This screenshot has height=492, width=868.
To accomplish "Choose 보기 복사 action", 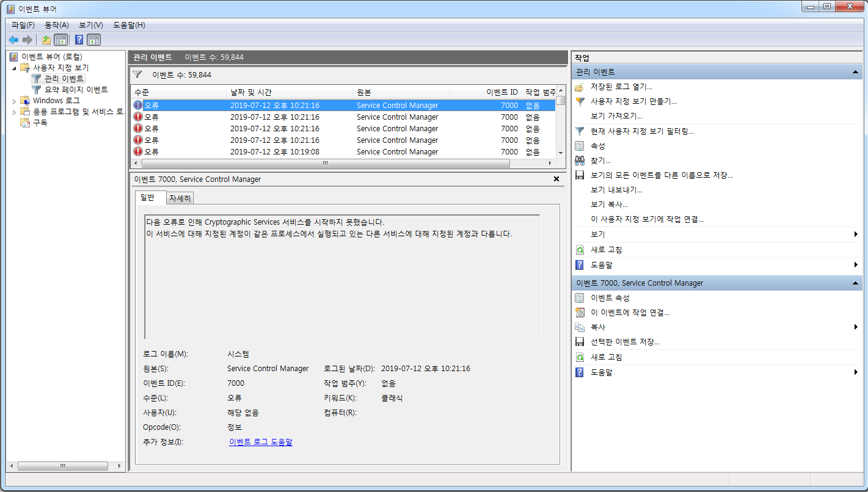I will click(609, 204).
